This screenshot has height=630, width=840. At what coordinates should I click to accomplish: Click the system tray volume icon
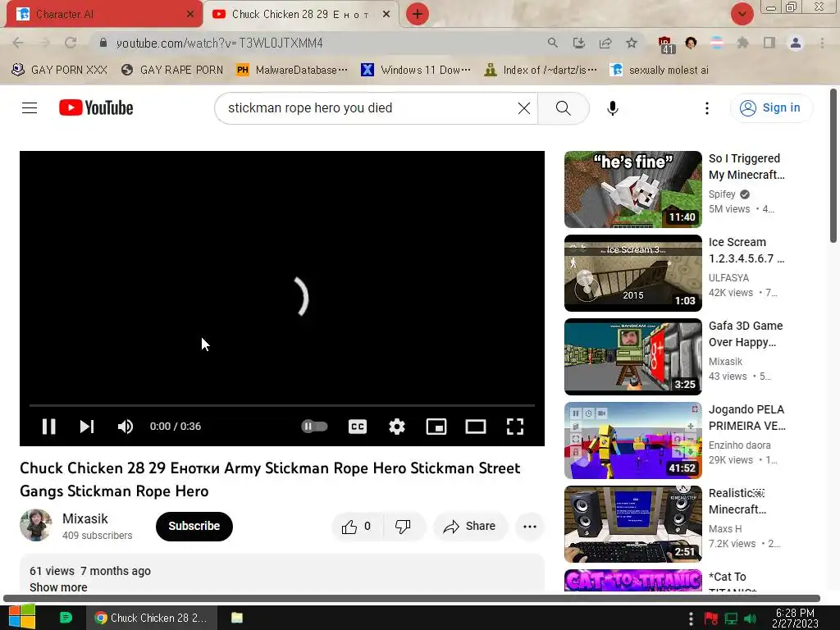coord(750,619)
